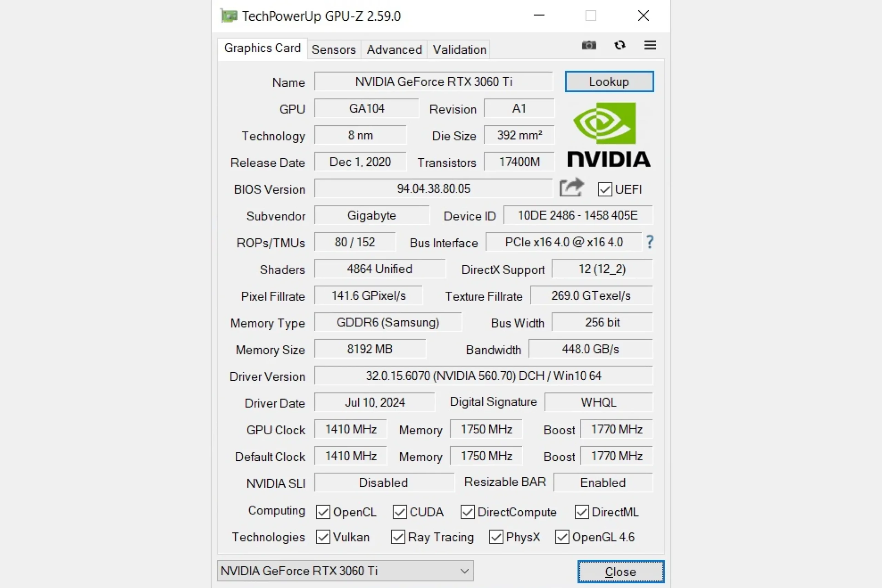Go to the Validation tab

(x=459, y=50)
